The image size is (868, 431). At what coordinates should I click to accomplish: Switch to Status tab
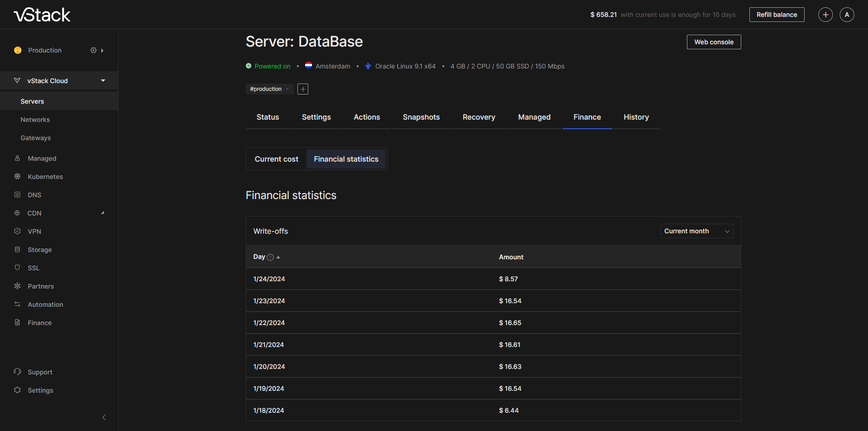268,117
